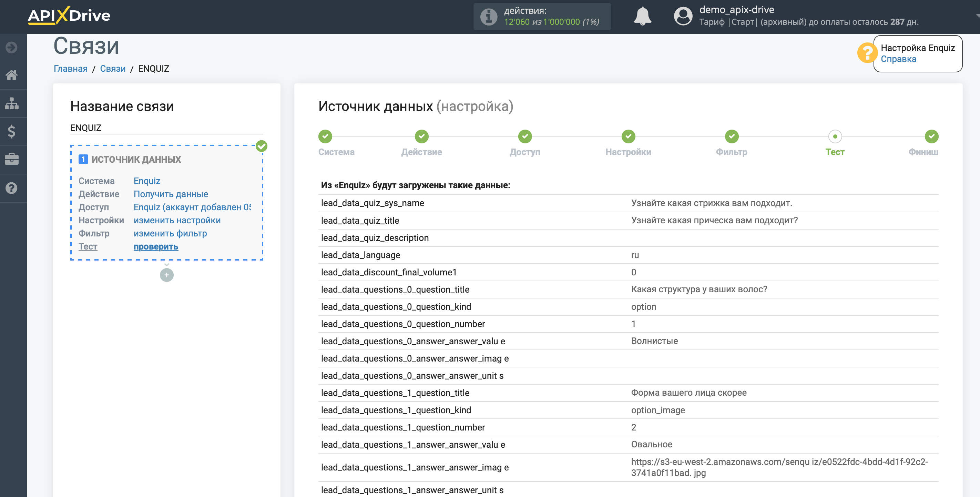Go to the Финиш step
This screenshot has height=497, width=980.
click(x=931, y=136)
